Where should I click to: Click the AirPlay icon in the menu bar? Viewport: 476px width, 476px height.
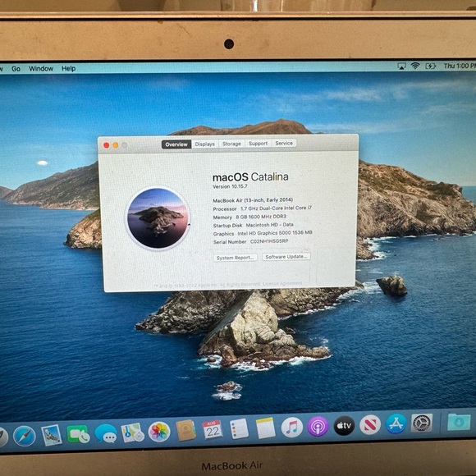pos(401,66)
